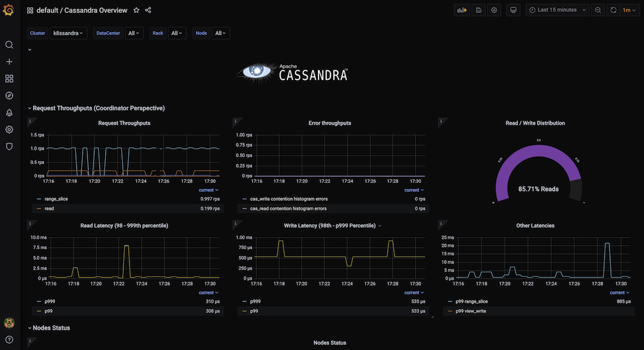
Task: Share the dashboard via share icon
Action: [148, 10]
